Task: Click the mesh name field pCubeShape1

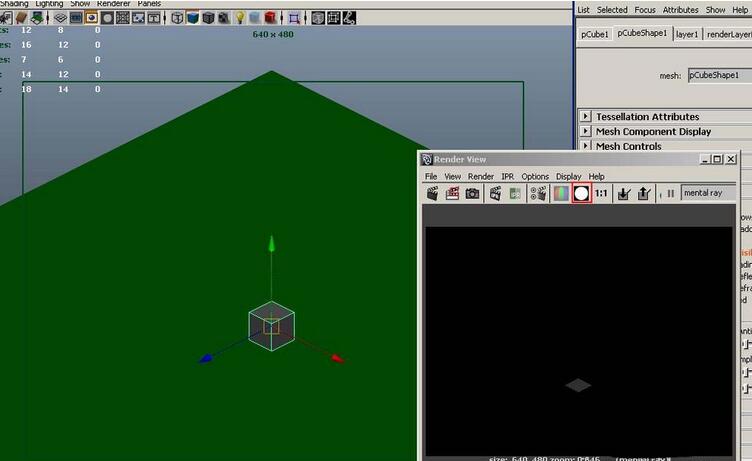Action: pos(718,75)
